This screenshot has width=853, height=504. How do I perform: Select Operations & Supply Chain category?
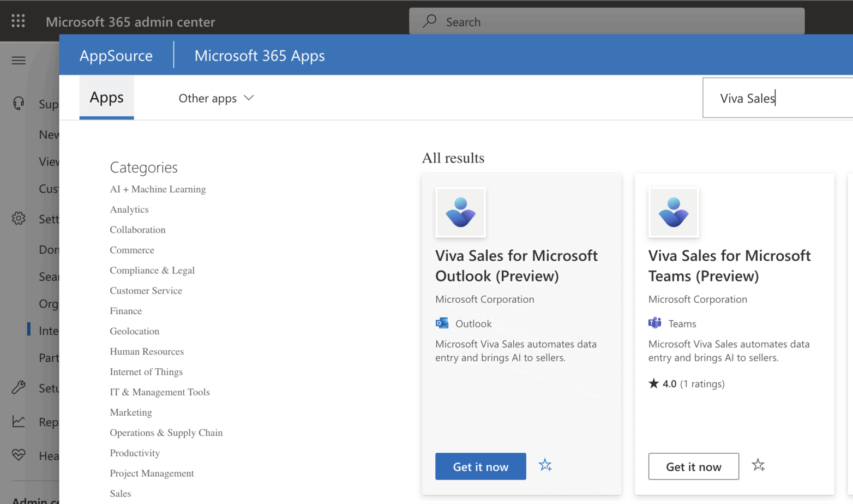tap(166, 433)
